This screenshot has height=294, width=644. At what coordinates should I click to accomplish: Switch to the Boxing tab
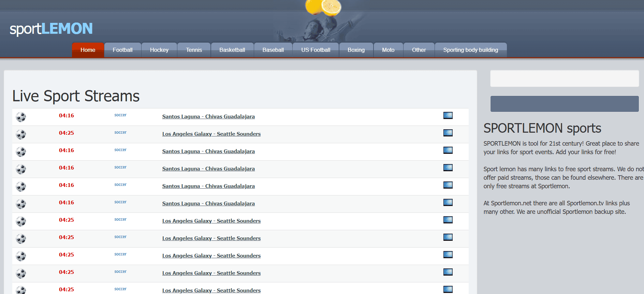(356, 50)
